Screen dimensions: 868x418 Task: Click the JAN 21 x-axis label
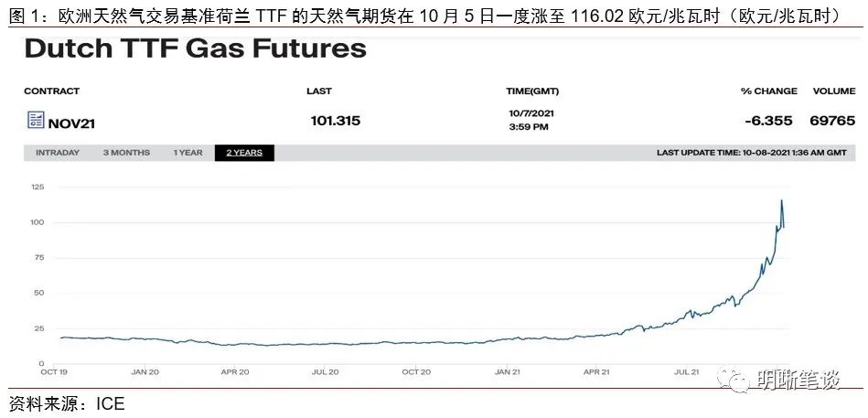[508, 372]
